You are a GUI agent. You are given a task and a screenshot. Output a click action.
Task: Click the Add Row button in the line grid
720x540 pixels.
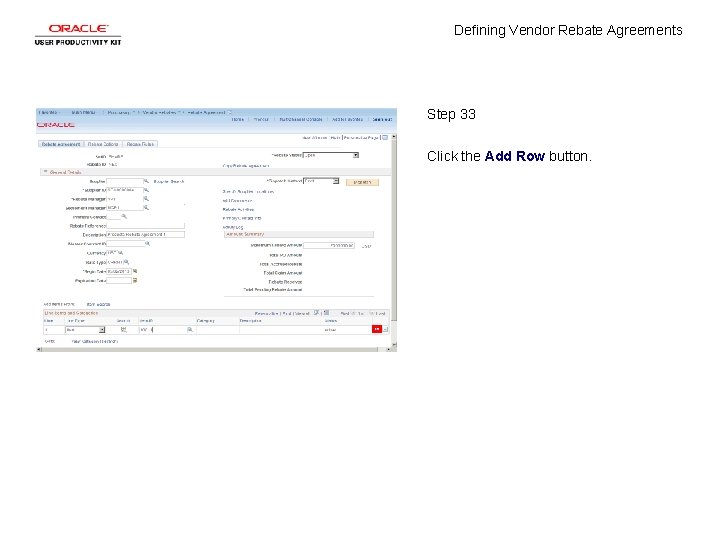[x=377, y=329]
